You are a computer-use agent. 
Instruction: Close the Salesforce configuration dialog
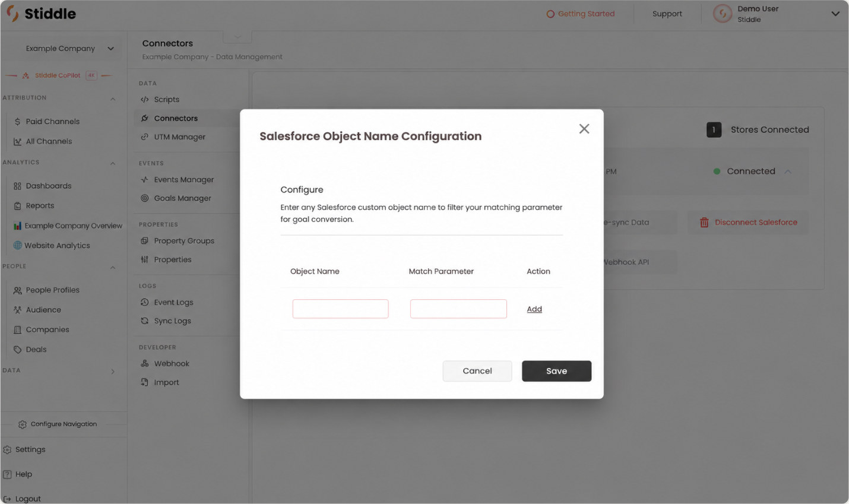[584, 129]
